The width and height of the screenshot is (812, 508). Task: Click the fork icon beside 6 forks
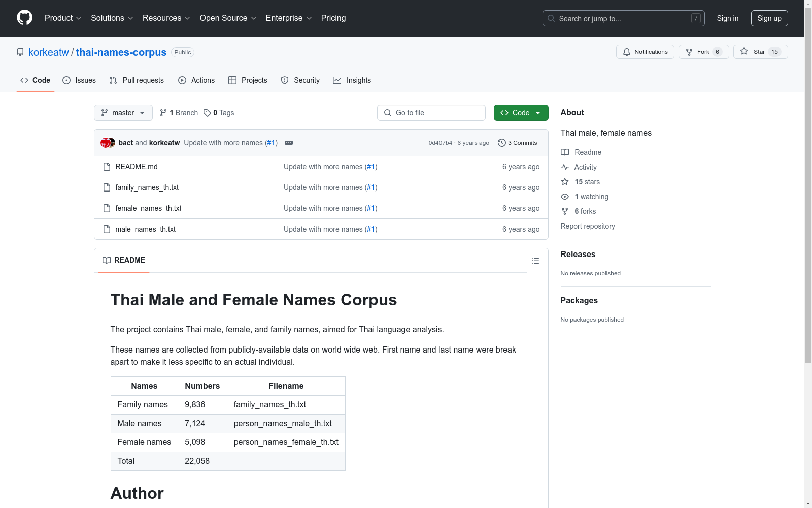pos(565,211)
